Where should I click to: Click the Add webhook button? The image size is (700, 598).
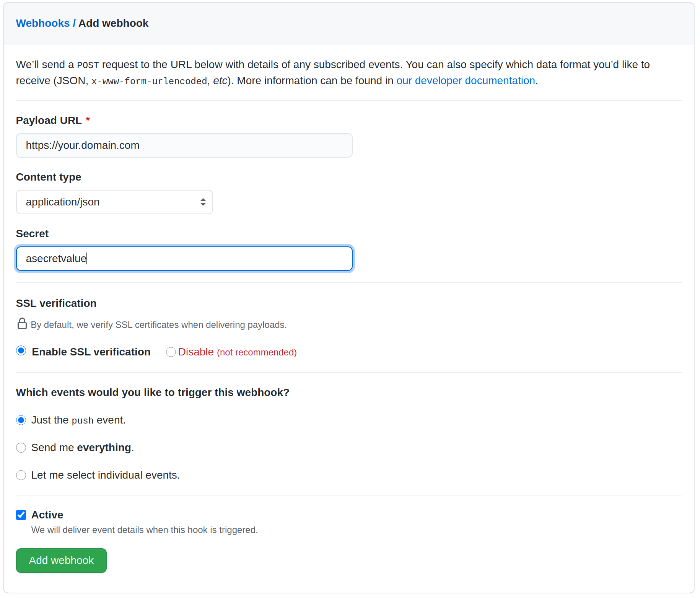[61, 560]
